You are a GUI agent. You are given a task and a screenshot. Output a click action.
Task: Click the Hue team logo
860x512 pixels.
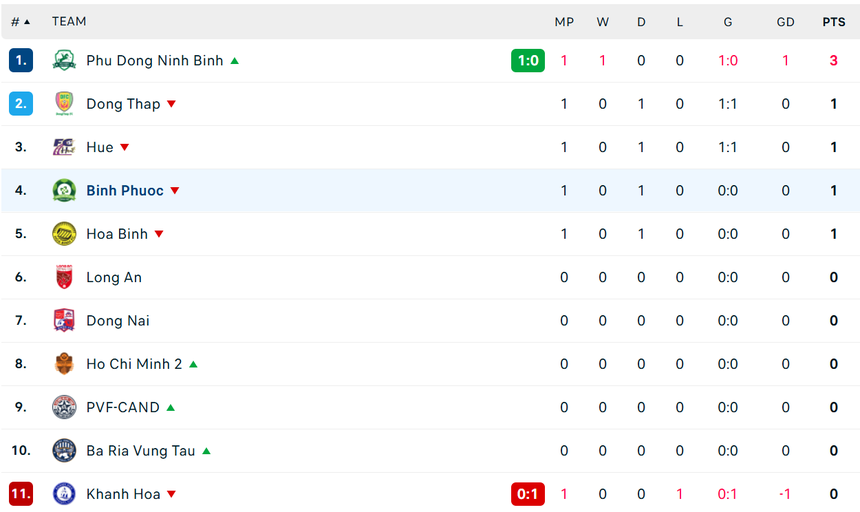(x=64, y=148)
